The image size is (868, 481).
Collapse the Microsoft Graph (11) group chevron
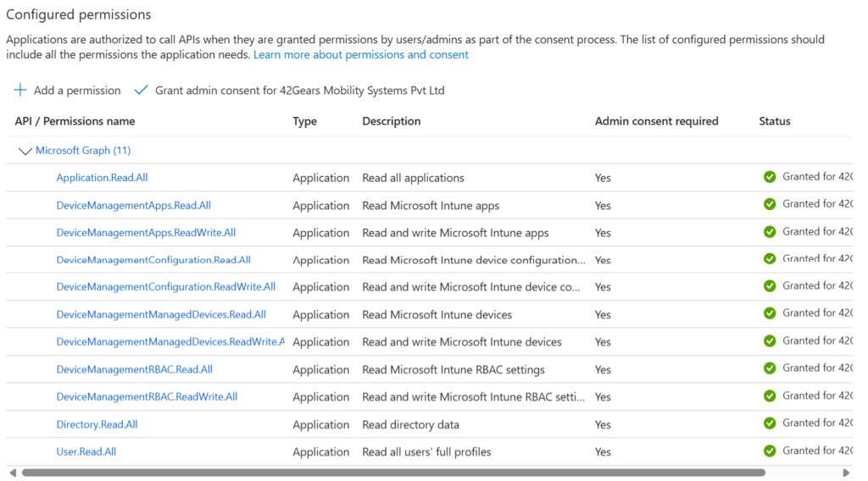point(25,152)
